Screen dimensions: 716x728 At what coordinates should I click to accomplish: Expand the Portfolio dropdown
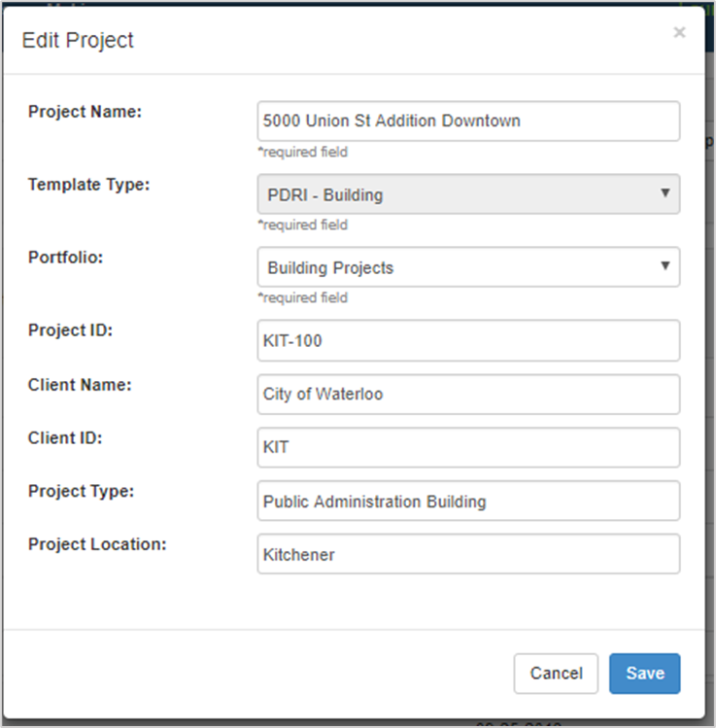coord(468,267)
